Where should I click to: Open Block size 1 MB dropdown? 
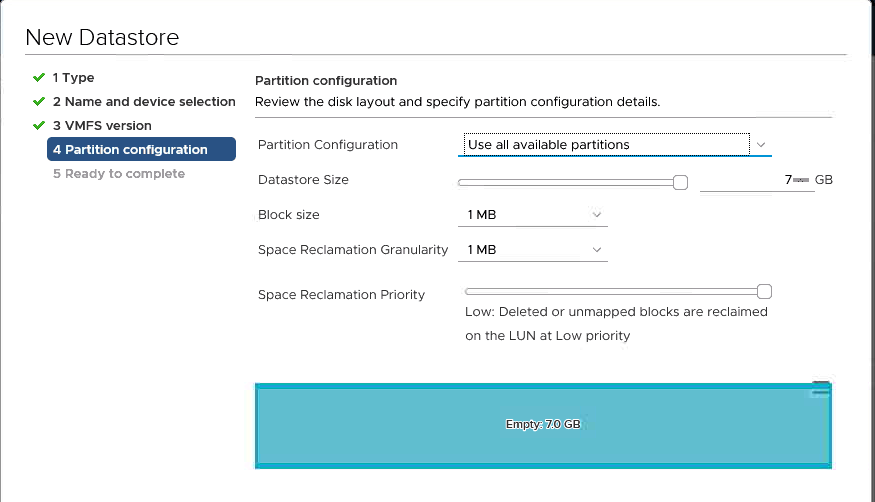pos(532,215)
